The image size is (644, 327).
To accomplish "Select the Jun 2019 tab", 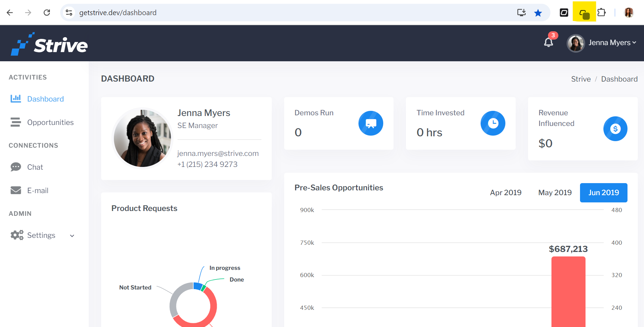I will tap(603, 193).
